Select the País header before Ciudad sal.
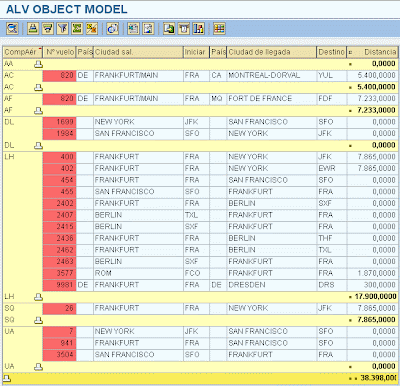 coord(85,52)
